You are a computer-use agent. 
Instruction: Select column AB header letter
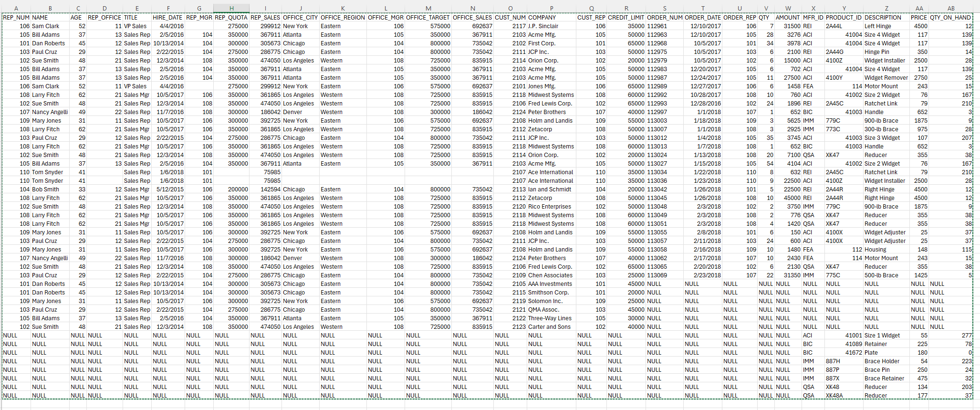pos(951,8)
